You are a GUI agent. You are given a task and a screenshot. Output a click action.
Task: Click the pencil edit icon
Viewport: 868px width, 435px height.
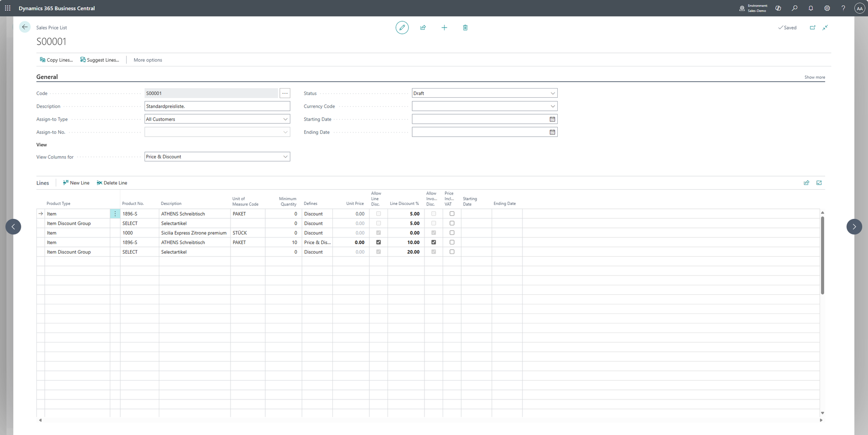coord(402,27)
